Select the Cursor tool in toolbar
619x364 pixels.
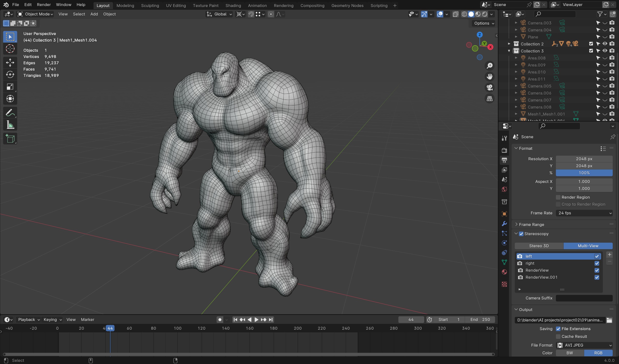[x=10, y=49]
